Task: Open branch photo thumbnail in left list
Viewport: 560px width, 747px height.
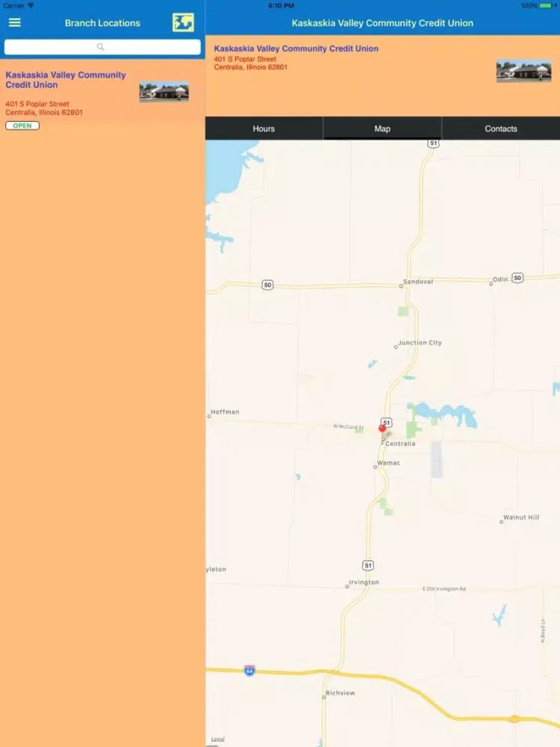Action: [x=164, y=92]
